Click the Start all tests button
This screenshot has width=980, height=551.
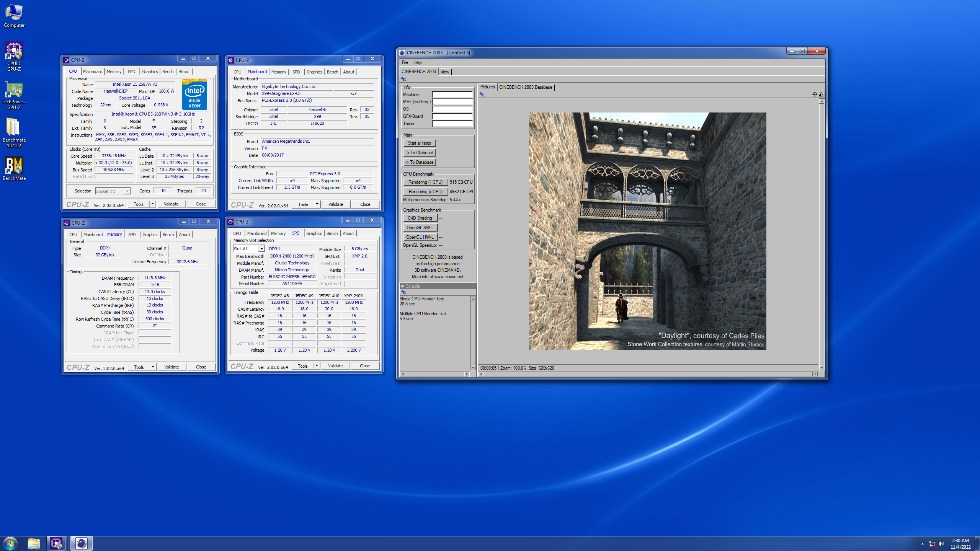[x=419, y=143]
